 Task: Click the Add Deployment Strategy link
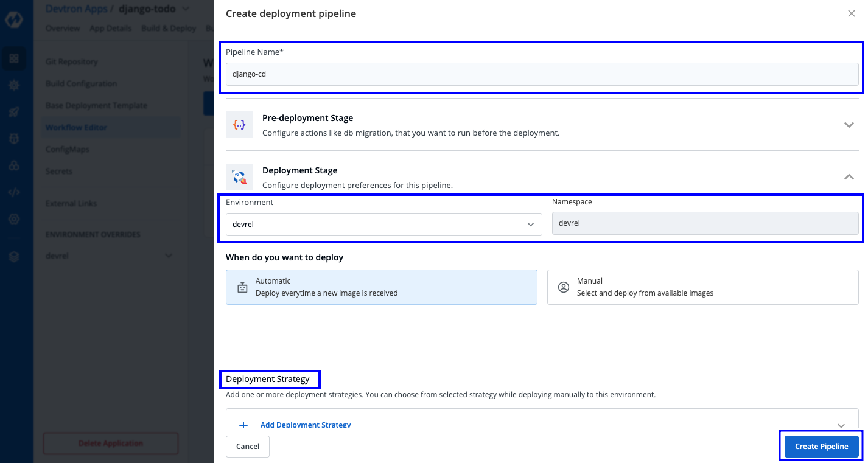coord(306,425)
